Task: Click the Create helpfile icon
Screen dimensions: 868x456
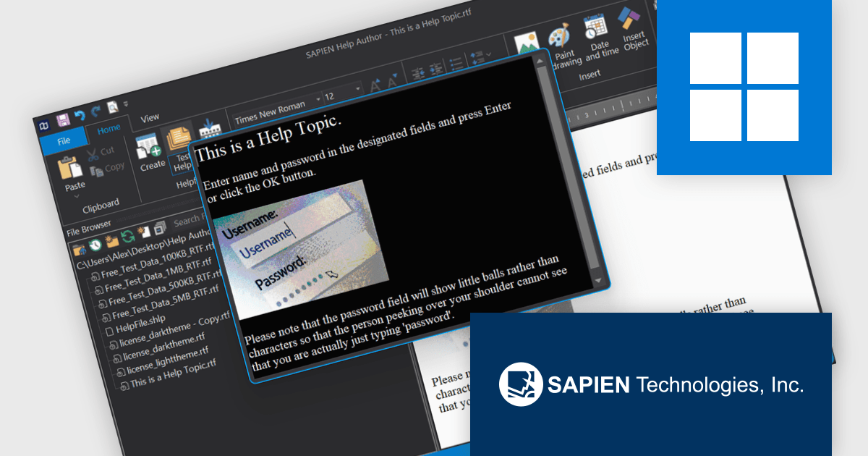Action: [x=148, y=145]
